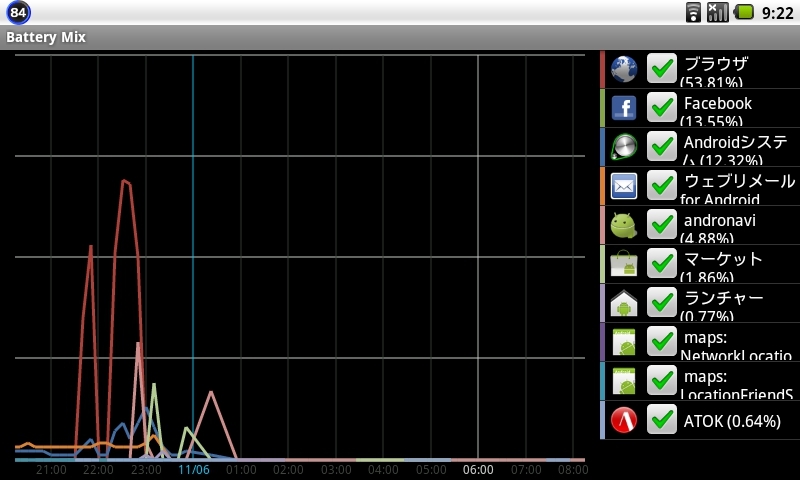Uncheck the andronavi checkbox
Image resolution: width=800 pixels, height=480 pixels.
point(662,224)
